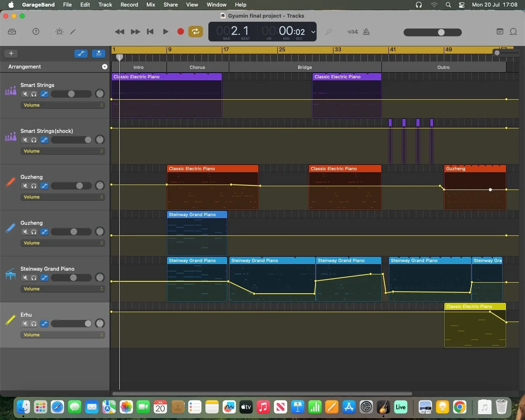Open the Steinway Grand Piano Volume dropdown
Screen dimensions: 525x420
pos(63,289)
